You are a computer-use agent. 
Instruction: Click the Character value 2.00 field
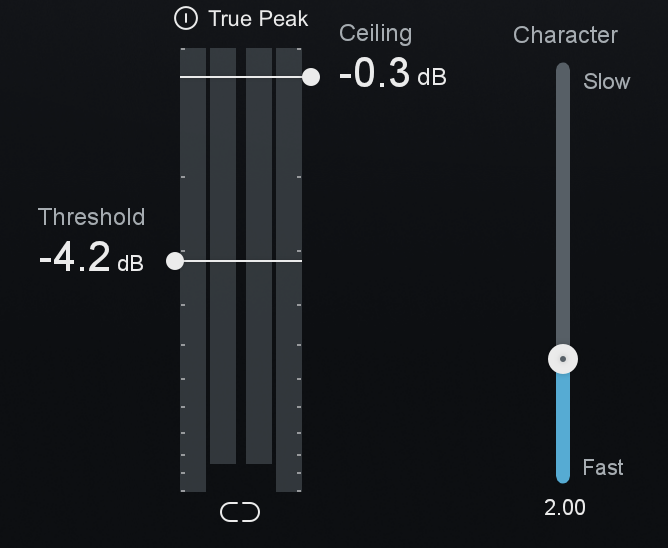(565, 508)
